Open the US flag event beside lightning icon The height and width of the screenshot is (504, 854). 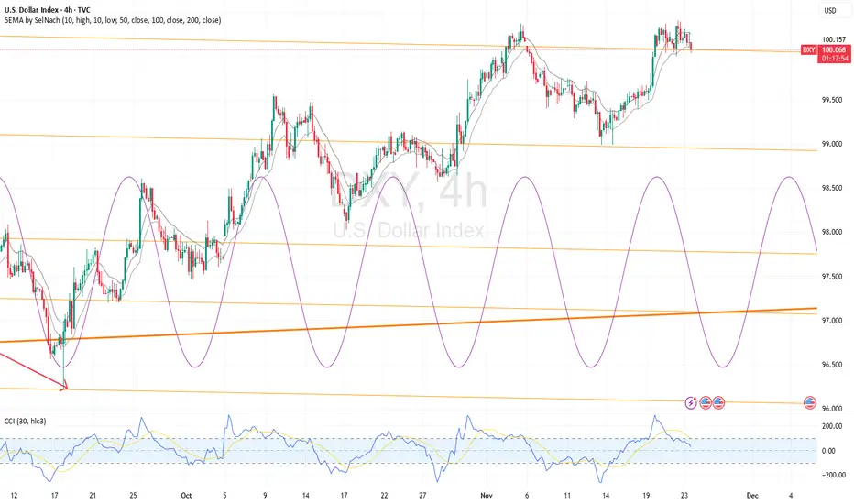706,402
